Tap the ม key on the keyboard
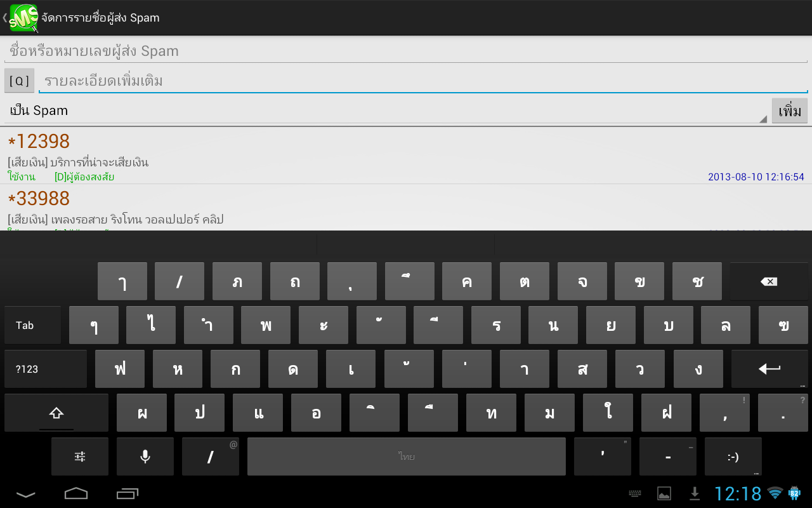This screenshot has height=508, width=812. click(x=550, y=413)
